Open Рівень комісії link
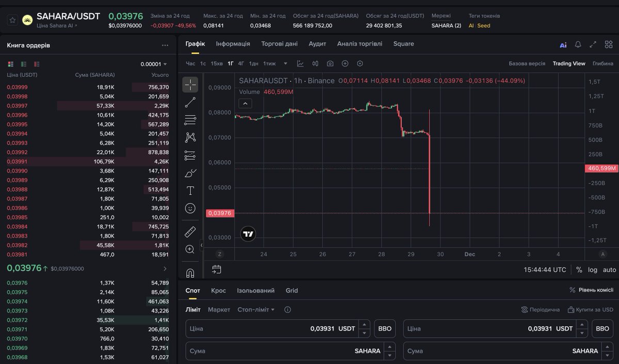Viewport: 619px width, 364px height. [x=591, y=290]
